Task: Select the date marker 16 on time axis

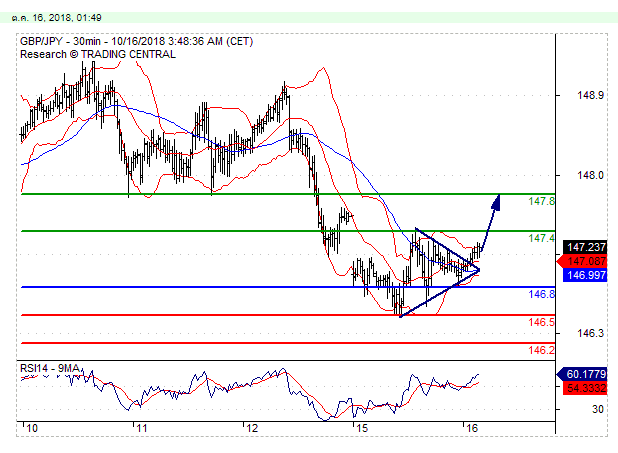Action: point(470,428)
